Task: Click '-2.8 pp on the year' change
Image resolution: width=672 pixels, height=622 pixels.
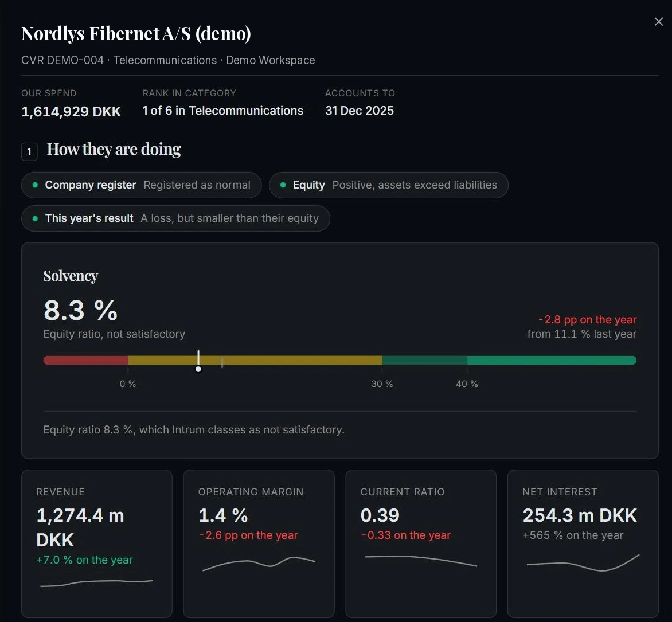Action: 587,319
